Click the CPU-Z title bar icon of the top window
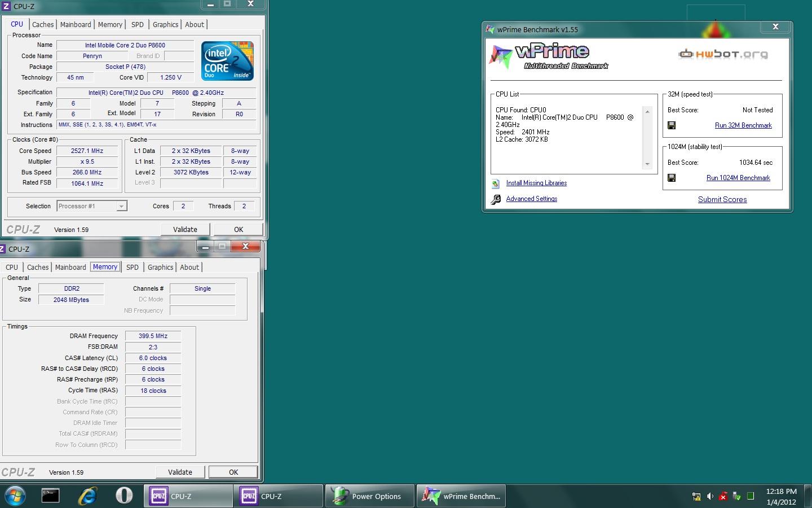The height and width of the screenshot is (508, 812). click(6, 6)
